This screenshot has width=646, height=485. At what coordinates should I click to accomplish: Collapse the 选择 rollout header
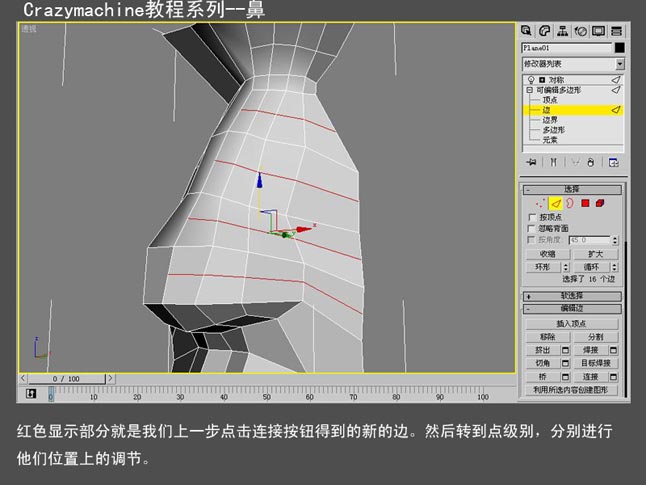[x=572, y=189]
